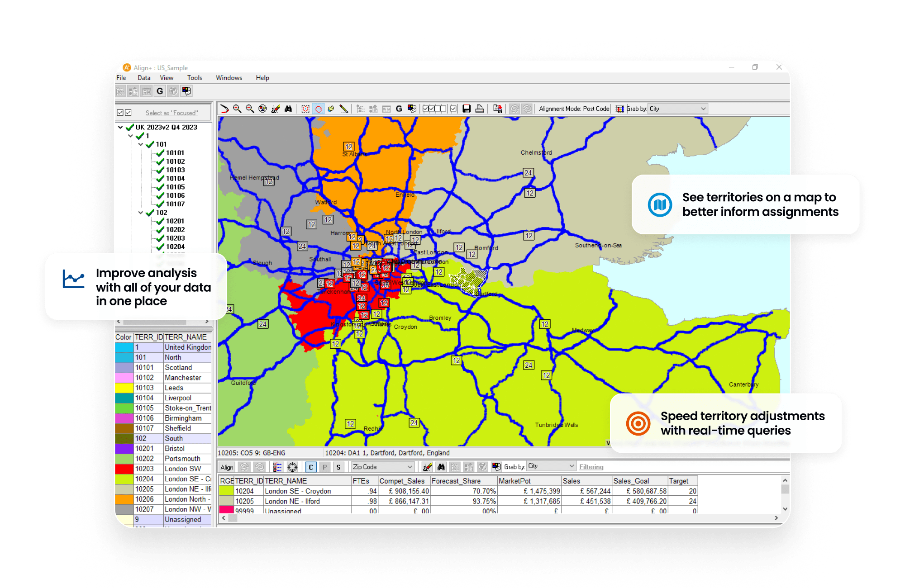Click the binoculars find icon in map toolbar

(x=288, y=109)
